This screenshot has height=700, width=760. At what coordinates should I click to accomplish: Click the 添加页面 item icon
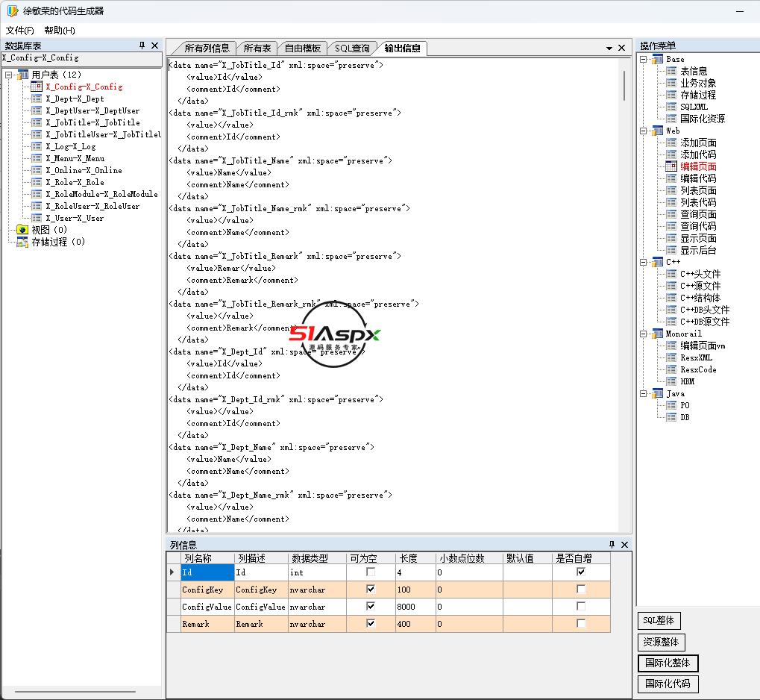pos(671,143)
